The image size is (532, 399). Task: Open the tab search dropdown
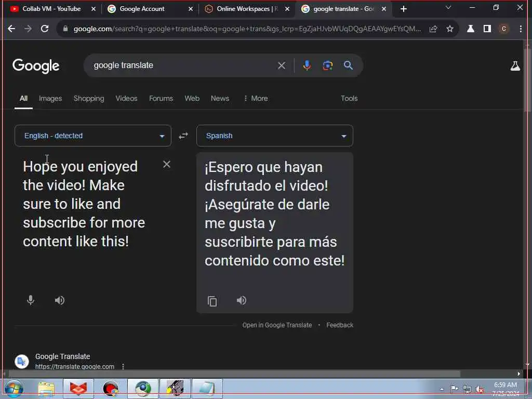coord(448,7)
